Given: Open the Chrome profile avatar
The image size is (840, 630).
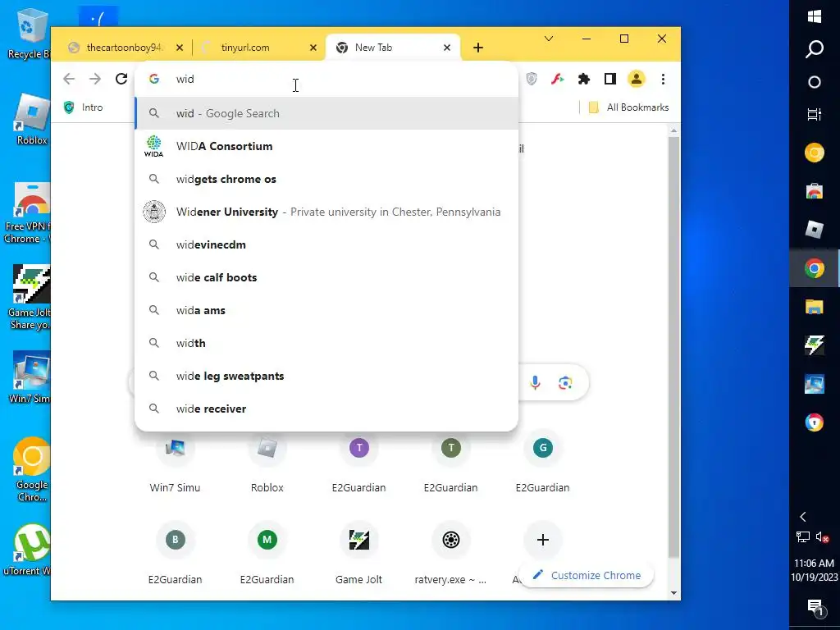Looking at the screenshot, I should pyautogui.click(x=636, y=79).
